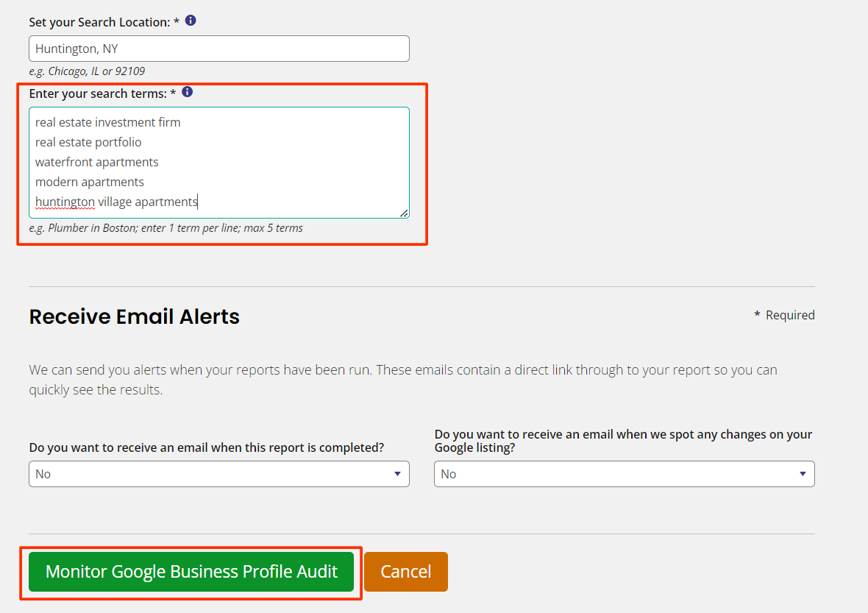Click the 'report is completed' question label
This screenshot has width=868, height=613.
pos(207,447)
